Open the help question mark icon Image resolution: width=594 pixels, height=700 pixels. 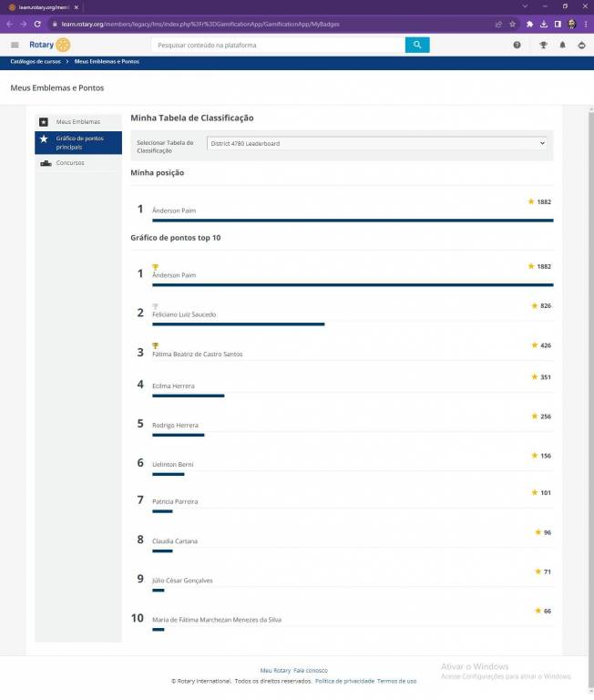[x=517, y=45]
